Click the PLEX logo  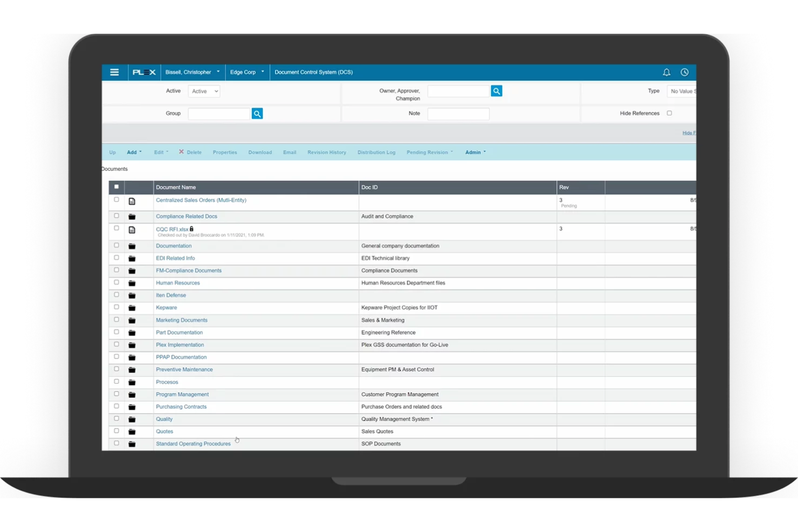[144, 72]
